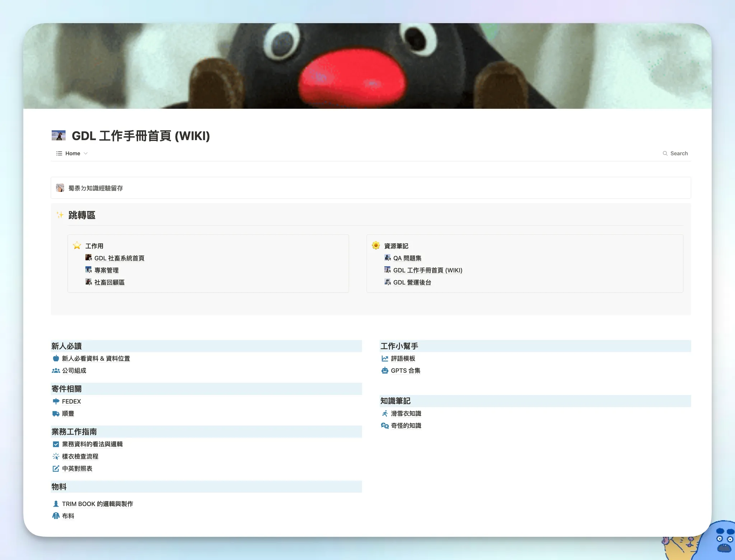Click the people icon beside 公司組成
The image size is (735, 560).
(56, 371)
